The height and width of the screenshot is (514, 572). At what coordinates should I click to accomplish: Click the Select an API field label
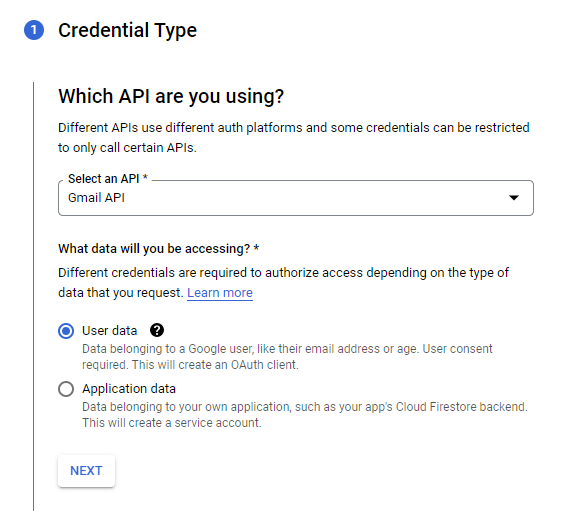(108, 179)
